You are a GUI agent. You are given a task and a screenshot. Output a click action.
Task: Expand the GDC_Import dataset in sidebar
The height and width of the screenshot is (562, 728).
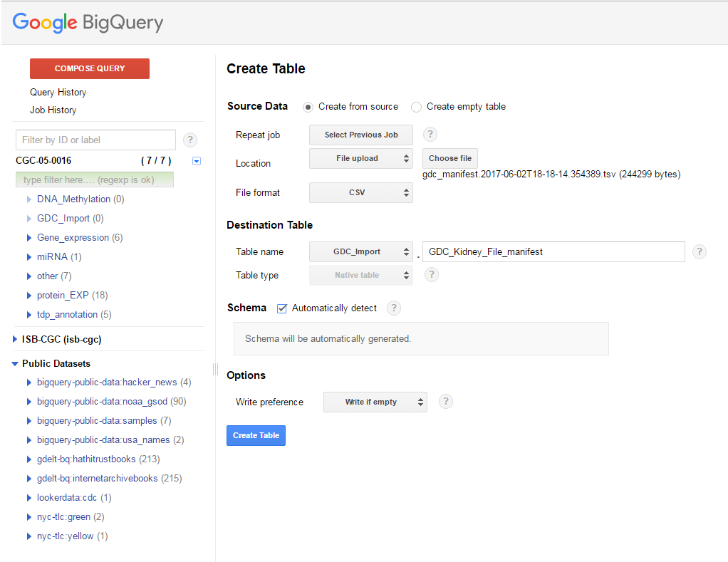pos(28,219)
